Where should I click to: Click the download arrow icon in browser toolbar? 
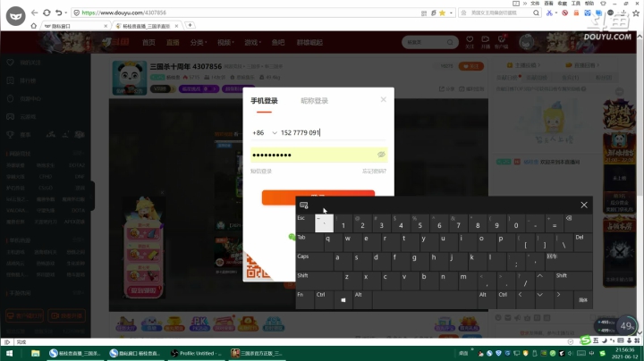(623, 13)
